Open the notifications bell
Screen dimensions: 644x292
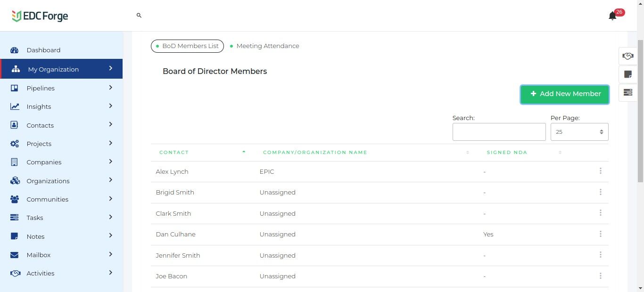[612, 16]
